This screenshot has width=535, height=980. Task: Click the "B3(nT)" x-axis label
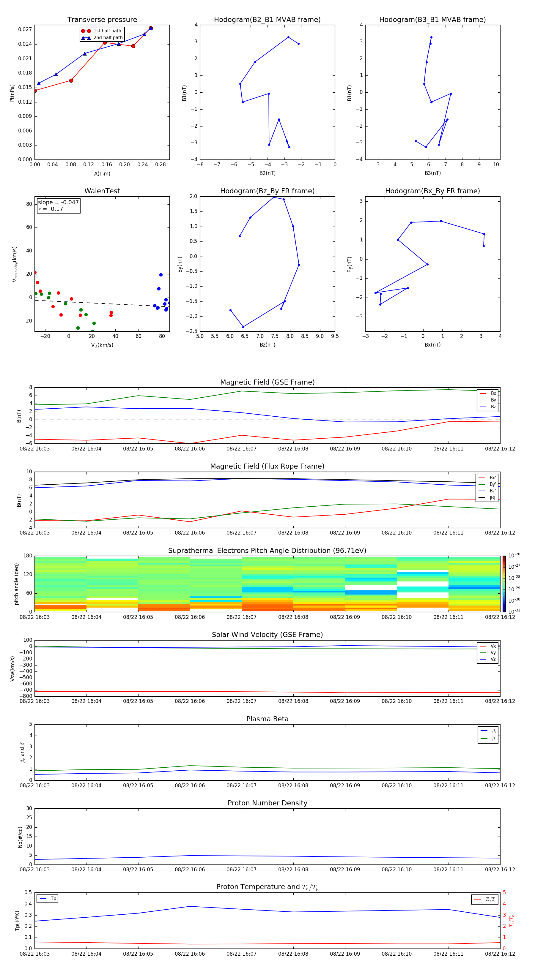point(432,173)
